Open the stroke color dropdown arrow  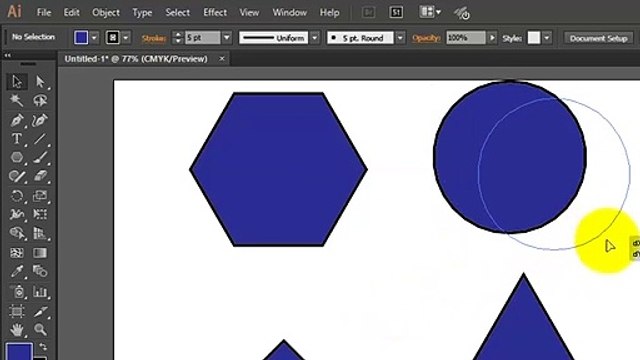tap(126, 38)
